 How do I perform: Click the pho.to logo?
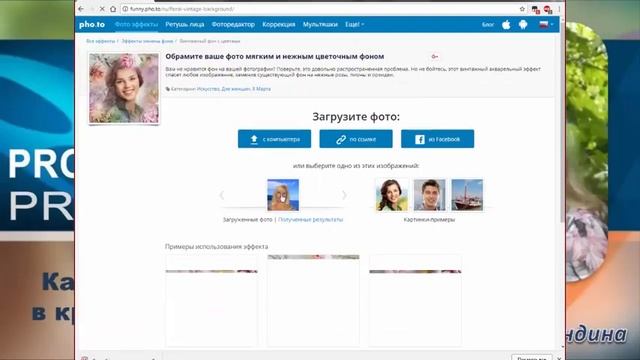(x=92, y=24)
